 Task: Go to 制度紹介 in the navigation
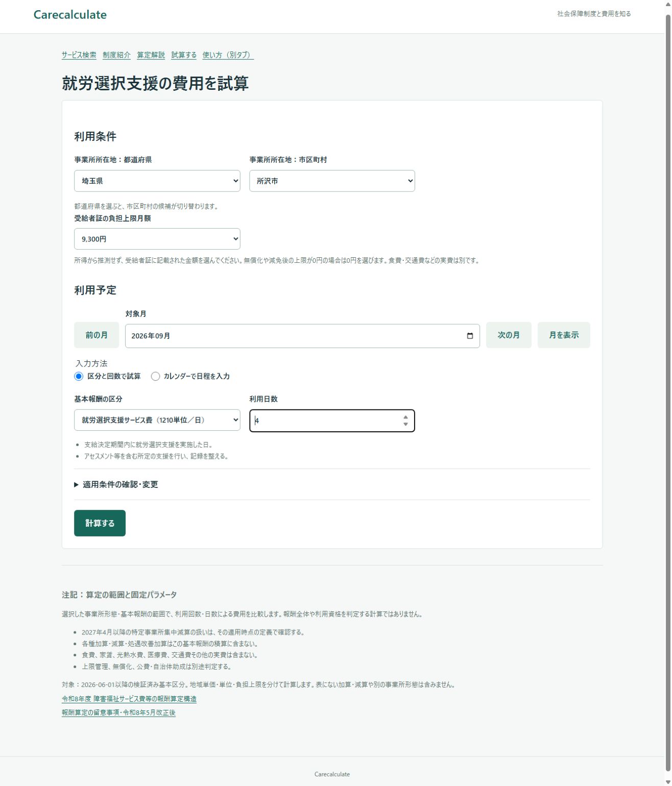(x=116, y=55)
